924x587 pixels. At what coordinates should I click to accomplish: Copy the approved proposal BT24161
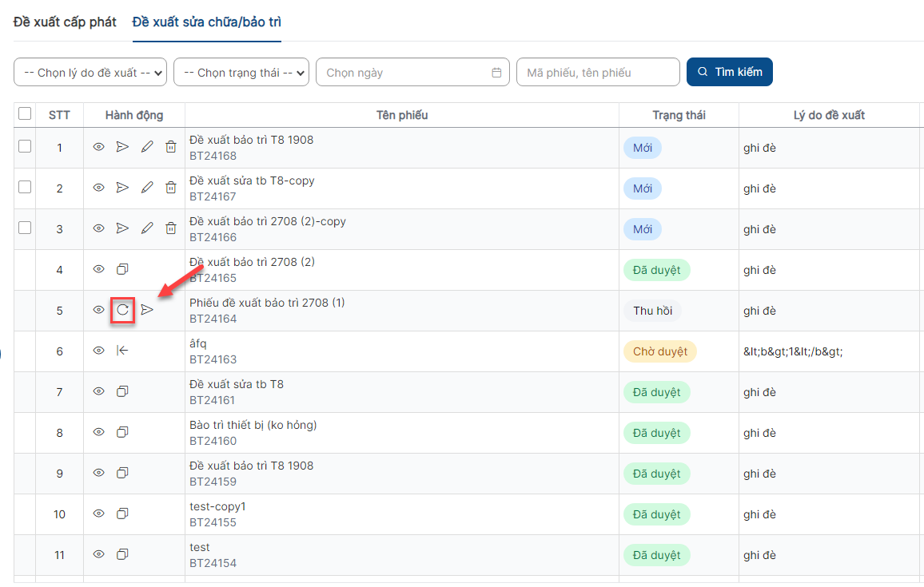pyautogui.click(x=122, y=391)
